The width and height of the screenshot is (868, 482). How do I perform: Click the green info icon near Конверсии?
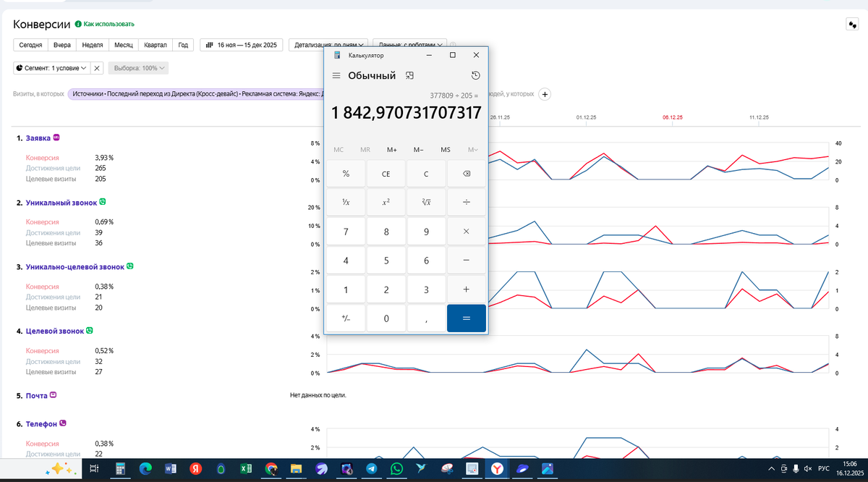79,24
